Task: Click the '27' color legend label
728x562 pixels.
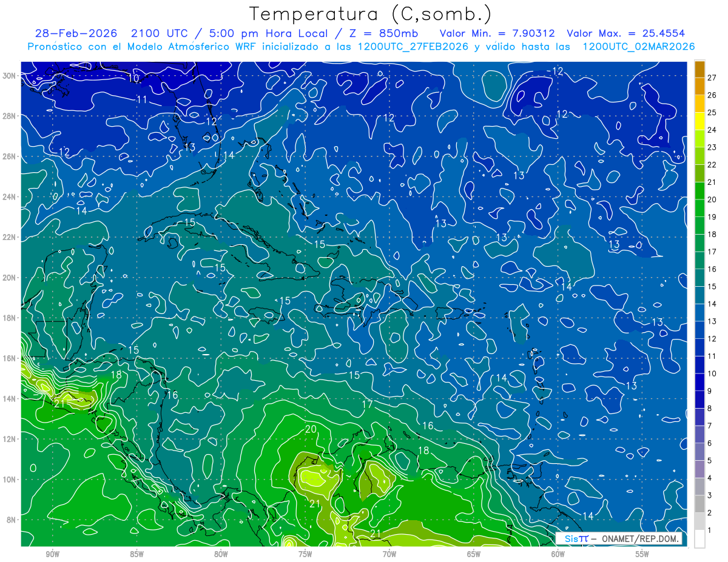Action: (712, 78)
